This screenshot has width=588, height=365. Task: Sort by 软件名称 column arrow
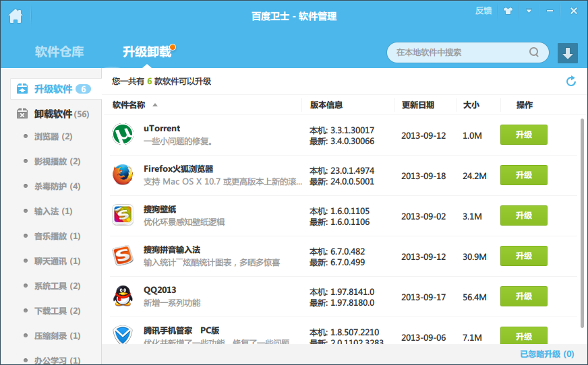(155, 105)
